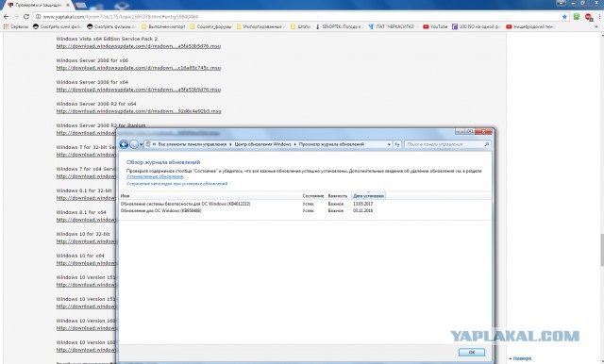Click the Forward arrow in the update log window
The width and height of the screenshot is (604, 364).
[x=134, y=144]
